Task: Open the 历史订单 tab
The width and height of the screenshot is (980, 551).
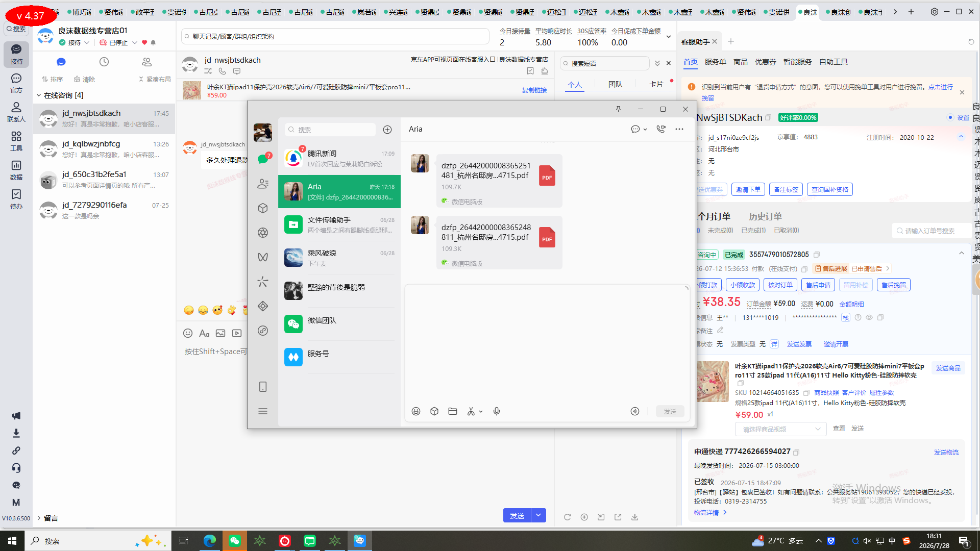Action: pyautogui.click(x=765, y=216)
